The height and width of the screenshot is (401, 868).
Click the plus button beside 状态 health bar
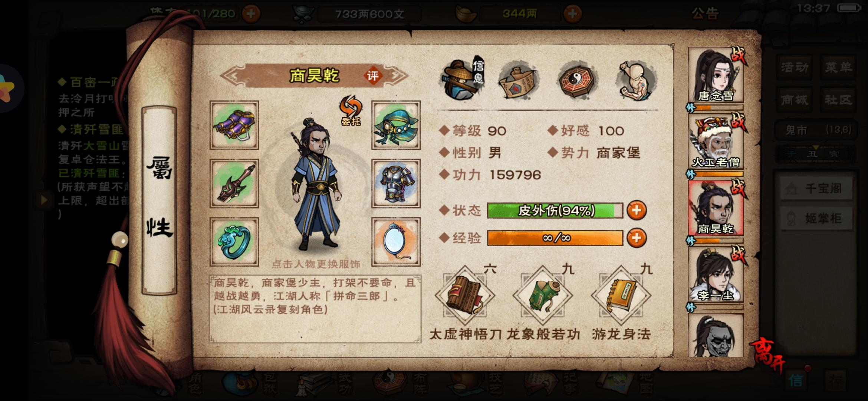point(637,211)
